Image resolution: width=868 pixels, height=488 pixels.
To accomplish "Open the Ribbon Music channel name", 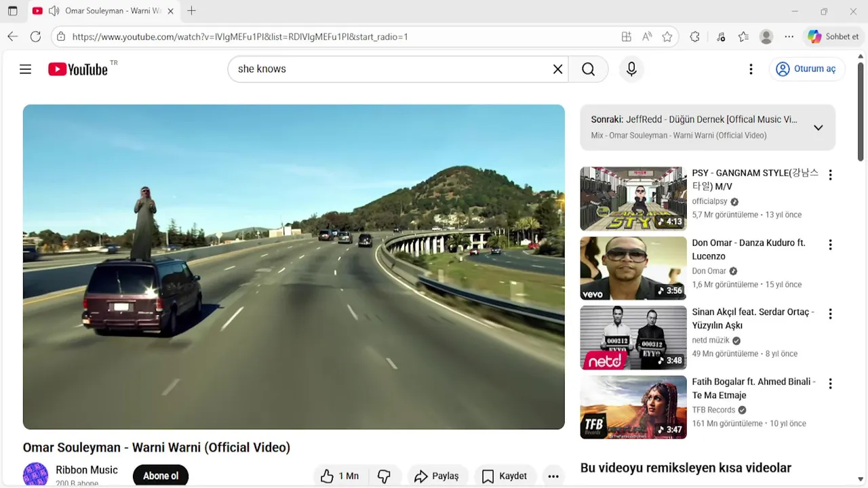I will point(87,470).
